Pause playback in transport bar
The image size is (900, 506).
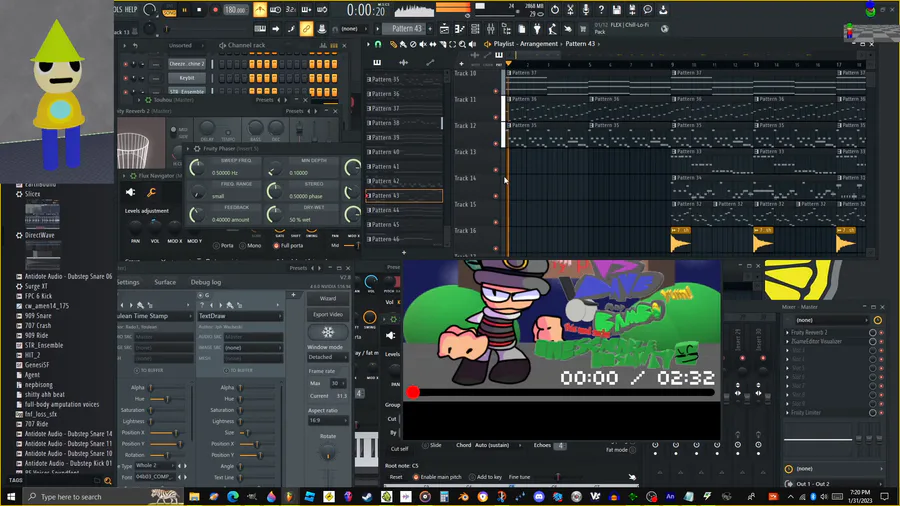184,10
